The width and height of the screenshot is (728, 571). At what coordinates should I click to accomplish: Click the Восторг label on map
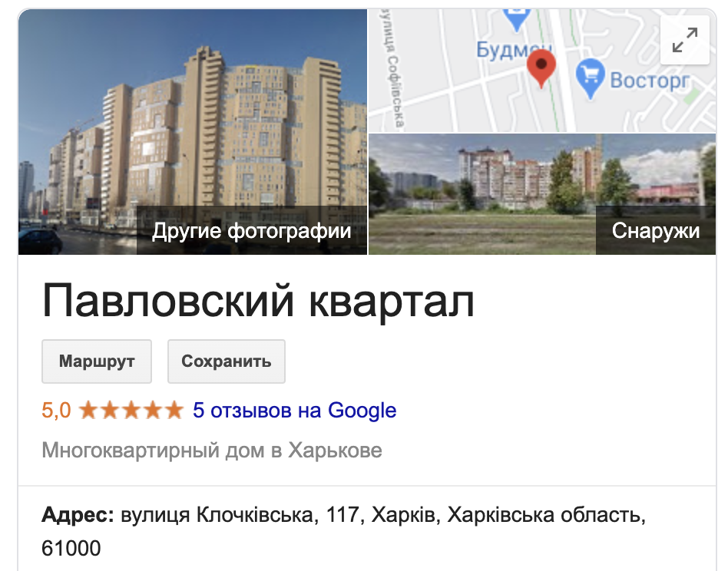point(650,81)
